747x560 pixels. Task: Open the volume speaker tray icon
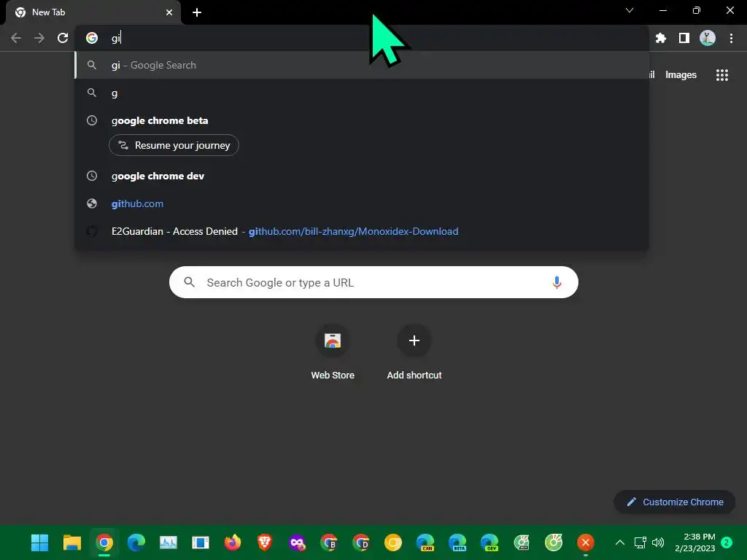point(658,542)
